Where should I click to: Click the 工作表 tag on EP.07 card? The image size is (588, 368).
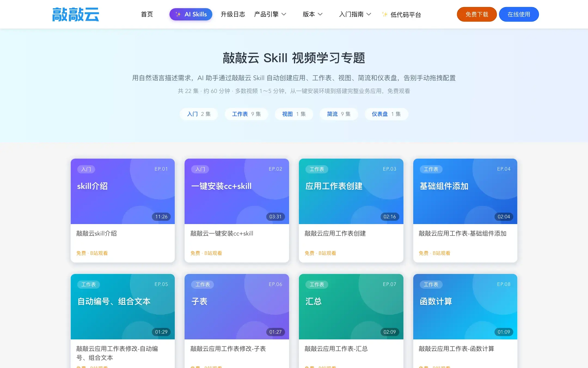[317, 285]
